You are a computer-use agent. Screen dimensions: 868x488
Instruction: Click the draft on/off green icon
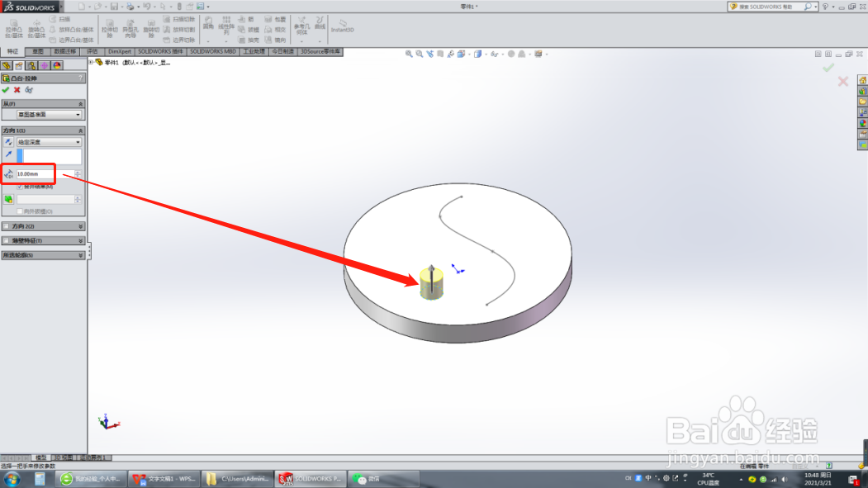click(x=8, y=199)
